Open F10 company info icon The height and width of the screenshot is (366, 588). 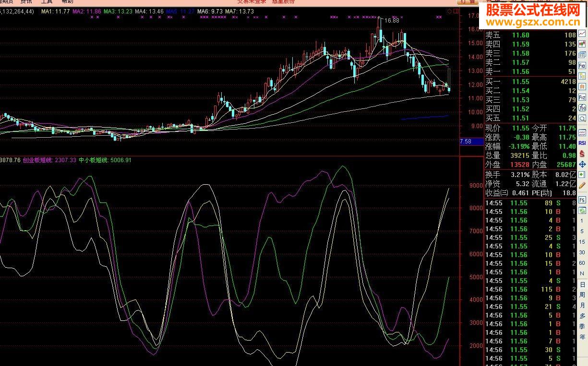[582, 65]
